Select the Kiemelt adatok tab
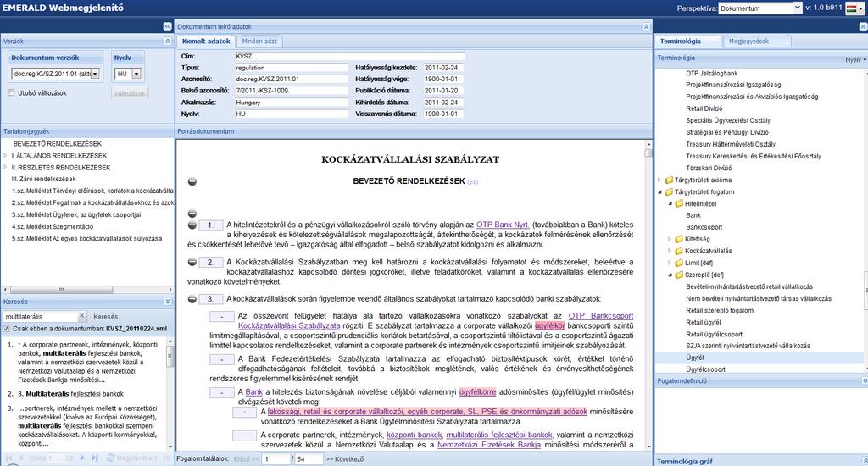The image size is (868, 466). point(206,41)
